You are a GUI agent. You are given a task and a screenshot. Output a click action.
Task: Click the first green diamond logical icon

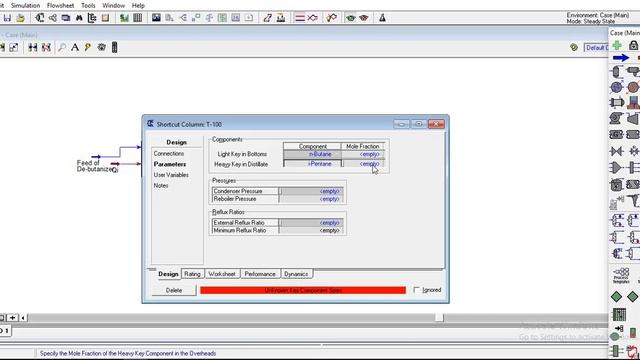pyautogui.click(x=616, y=297)
